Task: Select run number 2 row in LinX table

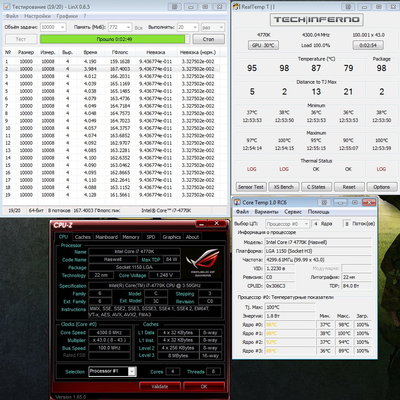Action: 111,69
